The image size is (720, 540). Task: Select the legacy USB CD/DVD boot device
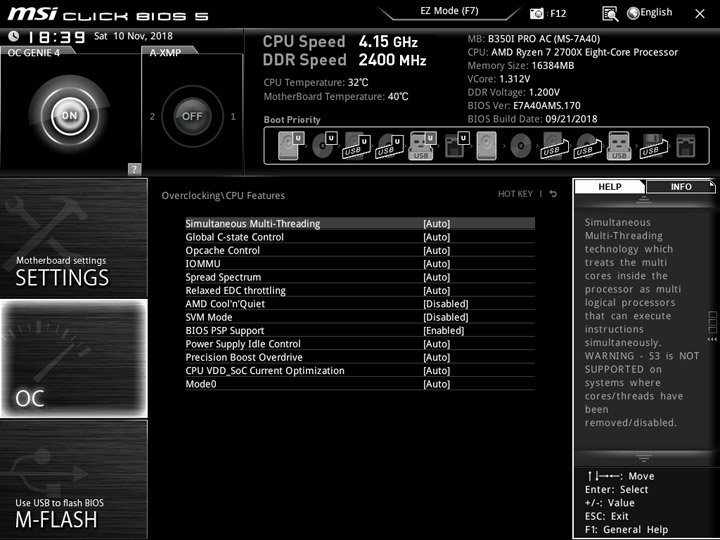588,146
